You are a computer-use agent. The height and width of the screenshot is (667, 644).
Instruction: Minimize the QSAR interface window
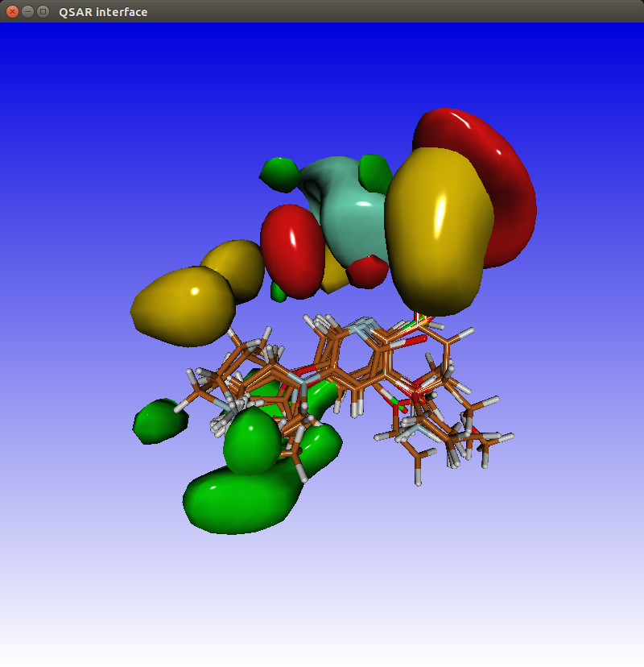(x=27, y=11)
